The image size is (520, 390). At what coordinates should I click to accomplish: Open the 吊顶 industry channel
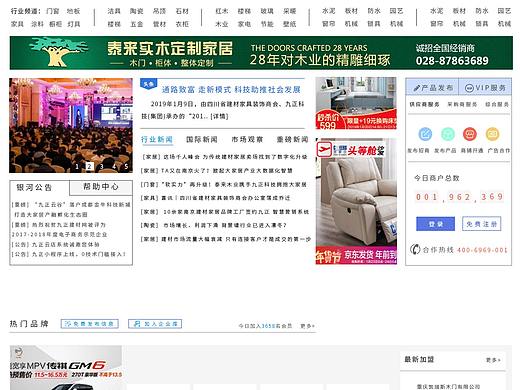point(159,11)
